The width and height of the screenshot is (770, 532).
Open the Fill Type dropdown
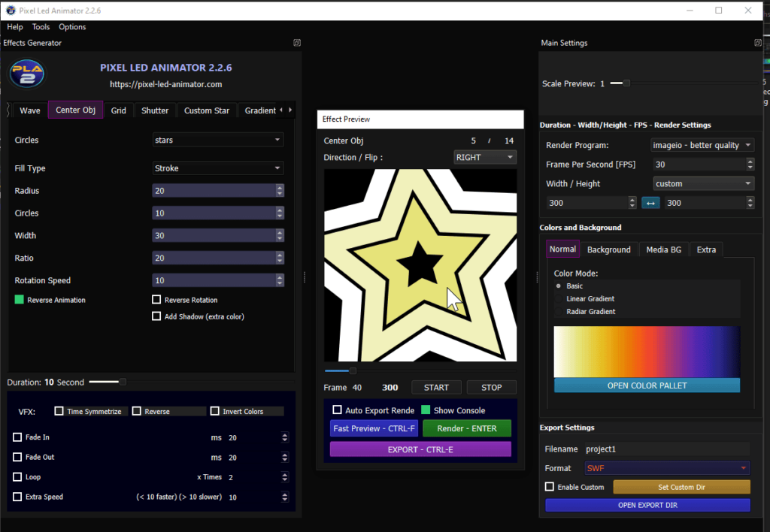click(217, 168)
